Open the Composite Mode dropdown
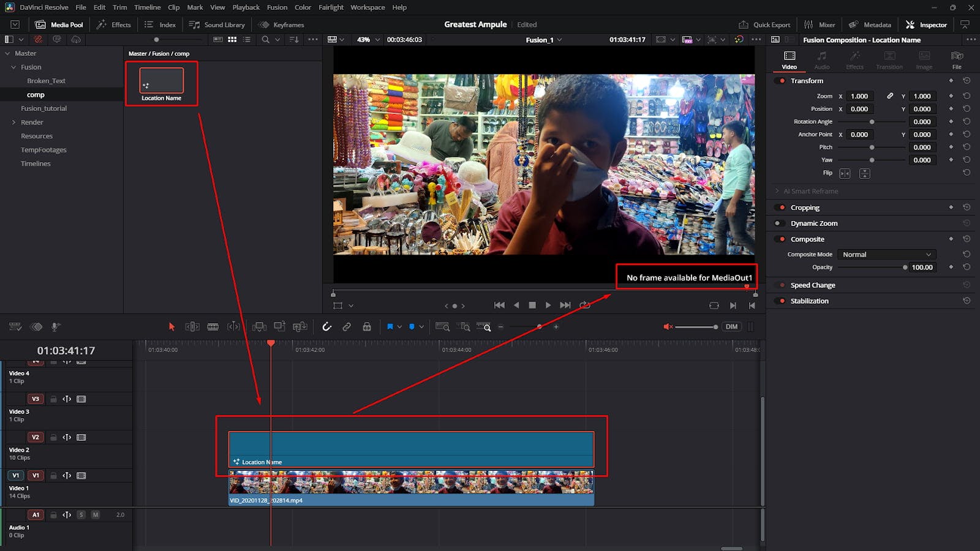 pos(886,254)
